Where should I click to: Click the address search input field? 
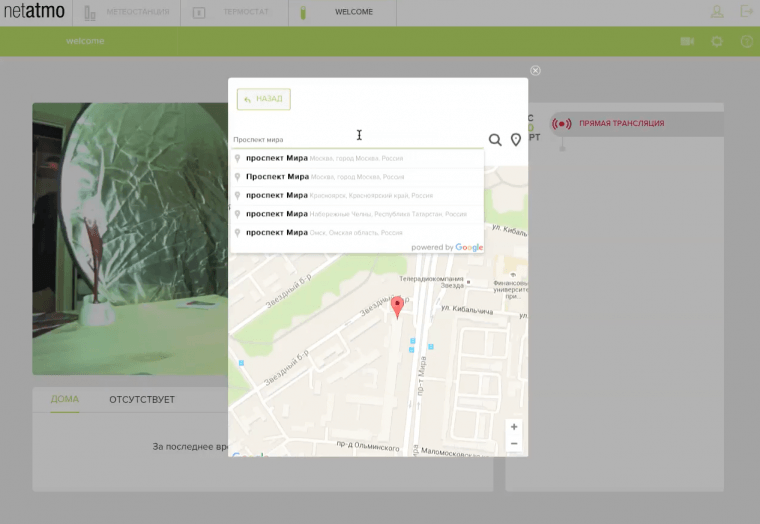click(x=355, y=140)
